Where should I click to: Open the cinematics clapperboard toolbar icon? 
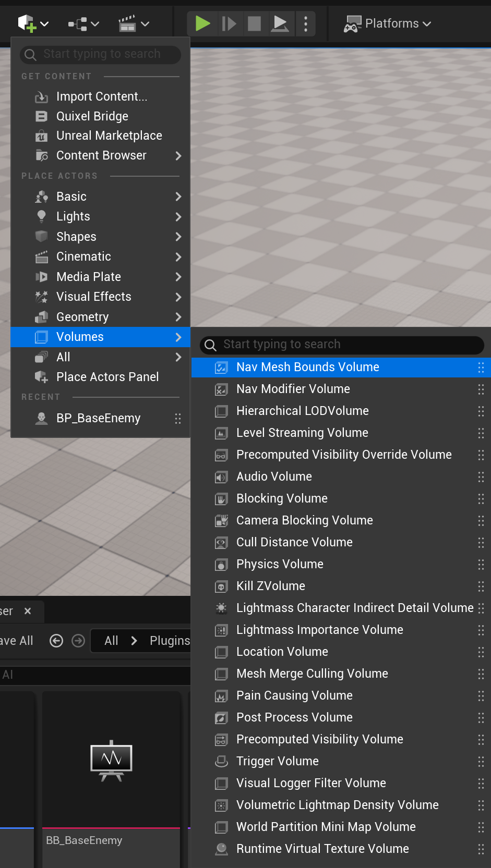[x=134, y=23]
